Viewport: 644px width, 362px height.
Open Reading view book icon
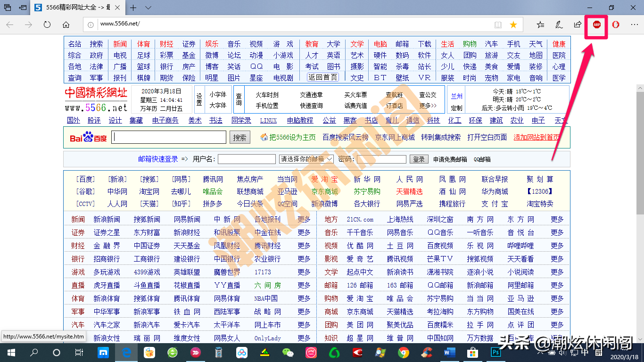(498, 25)
